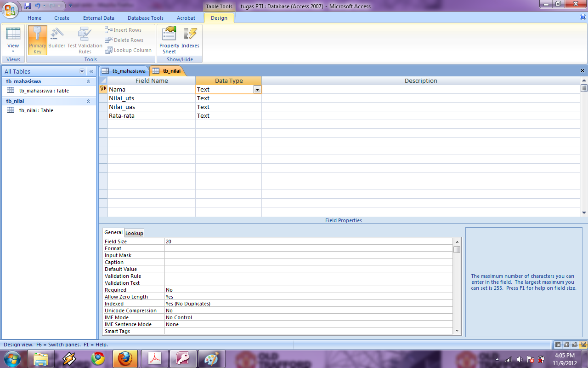Select the Builder tool
Viewport: 588px width, 368px height.
[x=57, y=40]
